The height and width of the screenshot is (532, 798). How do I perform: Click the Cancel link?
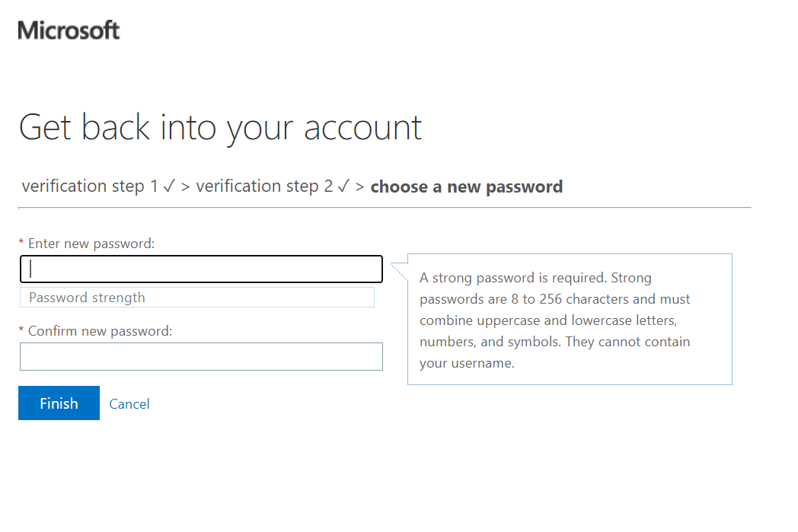[x=129, y=403]
